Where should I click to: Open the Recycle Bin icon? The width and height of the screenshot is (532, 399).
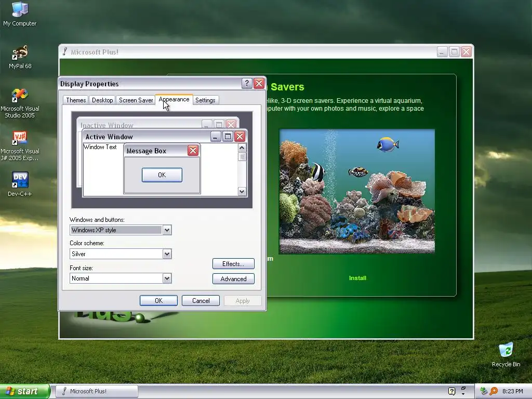tap(506, 354)
